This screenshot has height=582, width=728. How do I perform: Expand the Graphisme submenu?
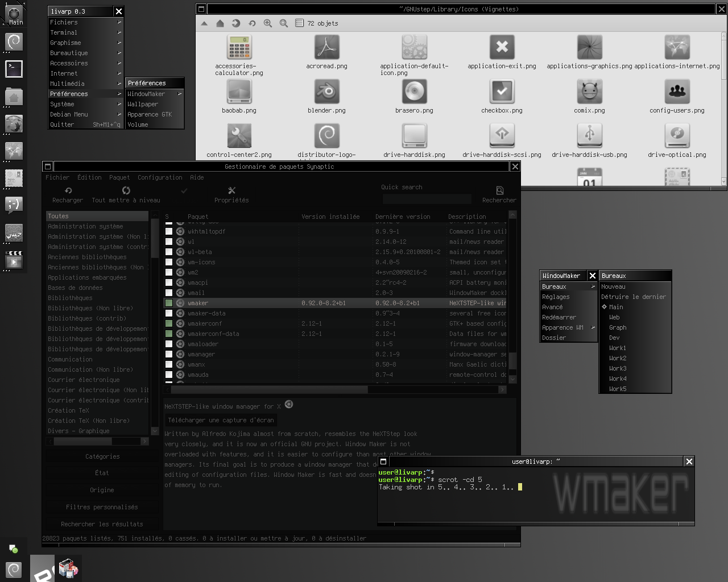(x=86, y=43)
